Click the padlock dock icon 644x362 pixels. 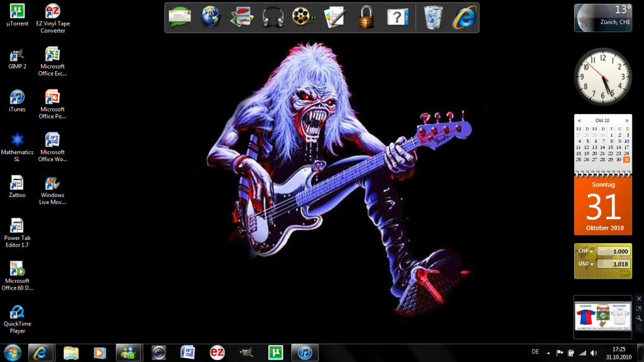[366, 17]
